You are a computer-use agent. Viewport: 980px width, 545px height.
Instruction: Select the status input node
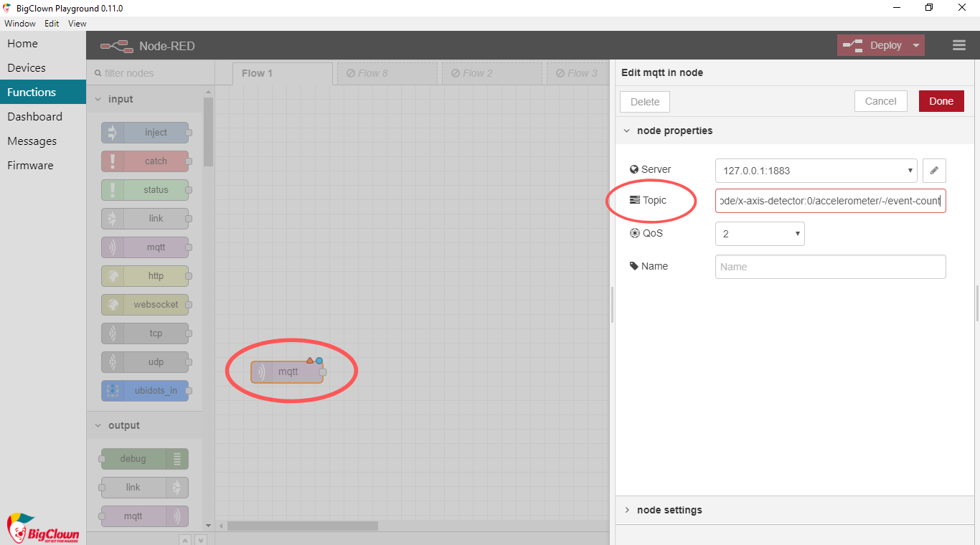coord(145,190)
